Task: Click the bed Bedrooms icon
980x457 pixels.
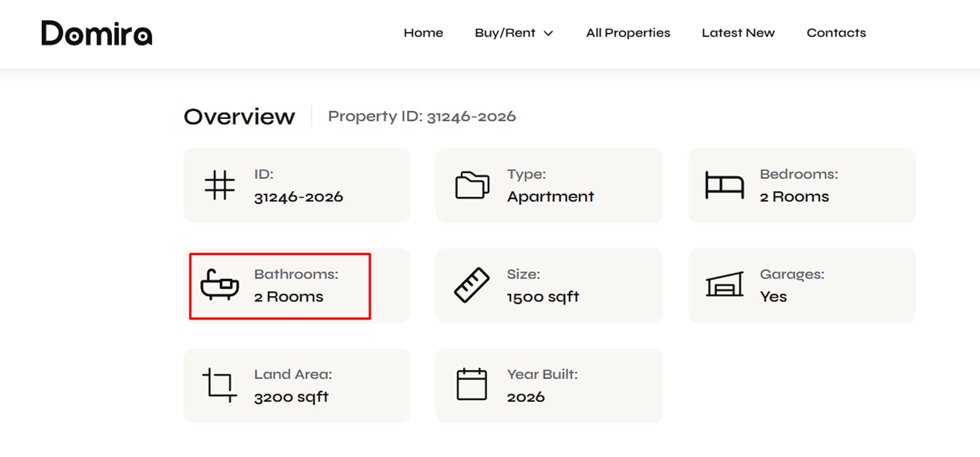Action: (724, 185)
